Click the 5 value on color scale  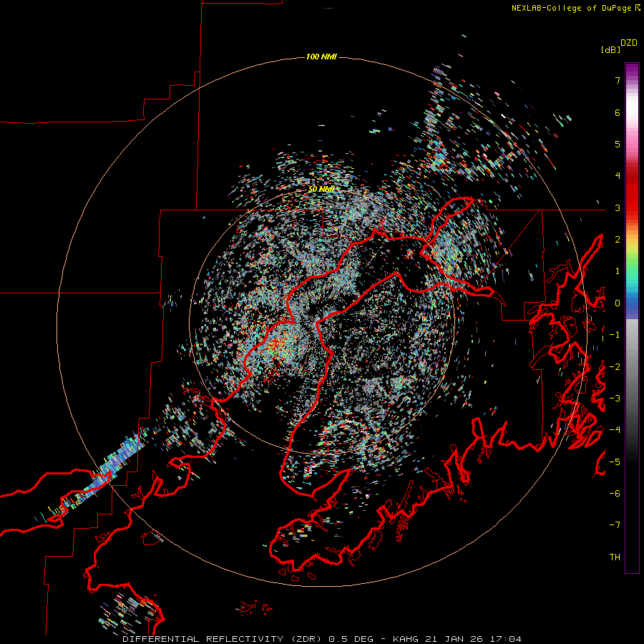coord(618,144)
